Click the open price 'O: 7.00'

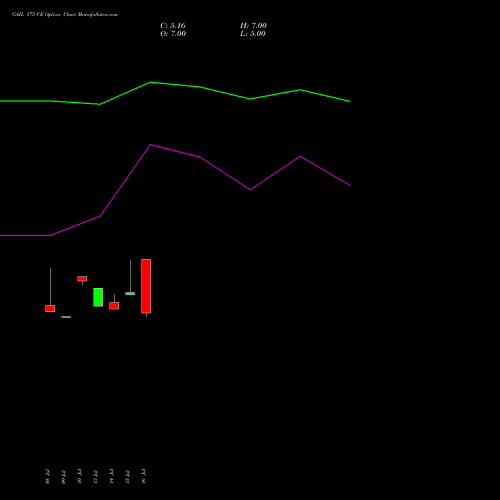pos(173,34)
